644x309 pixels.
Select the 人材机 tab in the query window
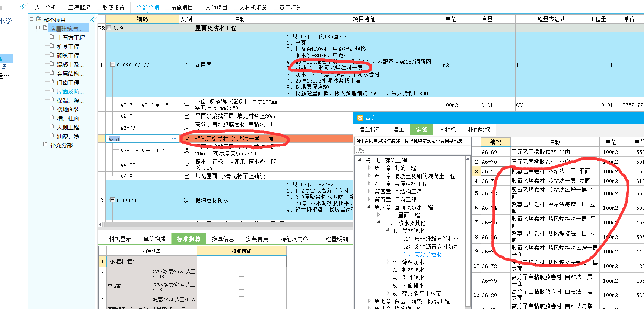click(x=447, y=130)
